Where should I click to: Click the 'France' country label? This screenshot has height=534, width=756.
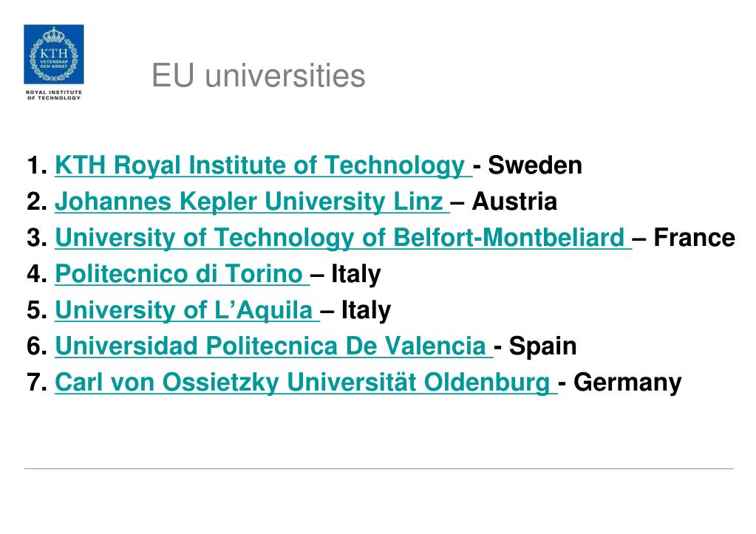point(694,238)
